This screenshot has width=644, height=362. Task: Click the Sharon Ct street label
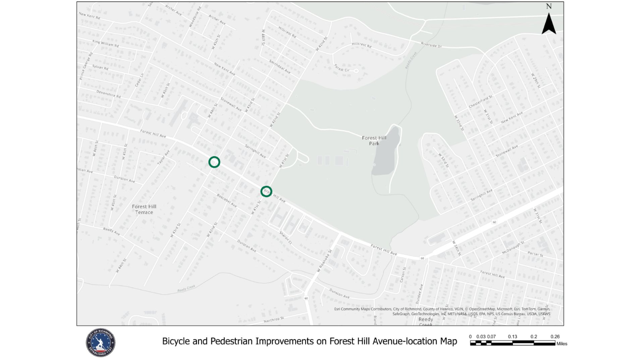285,237
